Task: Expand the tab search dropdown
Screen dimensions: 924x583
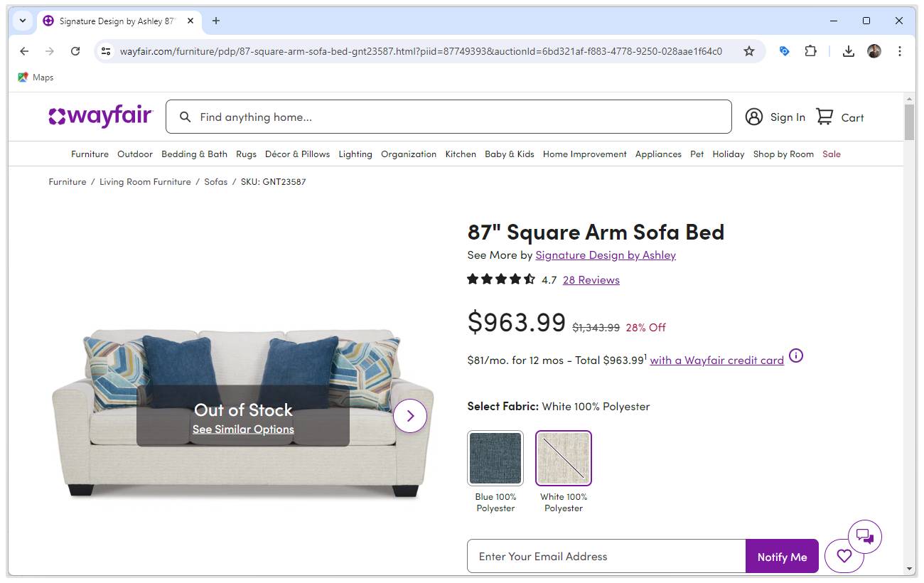Action: [23, 21]
